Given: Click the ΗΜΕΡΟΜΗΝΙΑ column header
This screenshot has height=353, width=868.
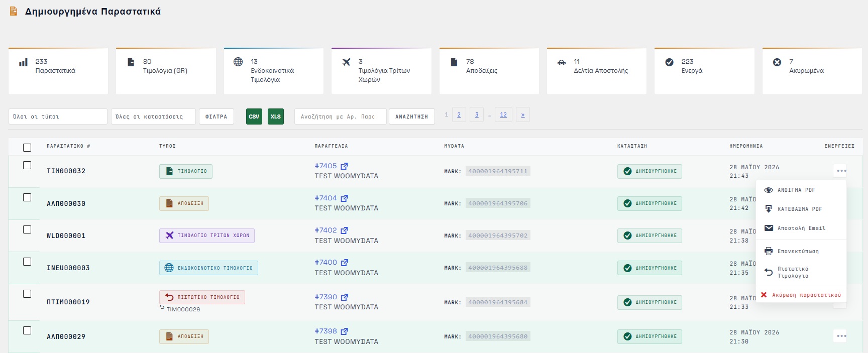Looking at the screenshot, I should [x=746, y=146].
